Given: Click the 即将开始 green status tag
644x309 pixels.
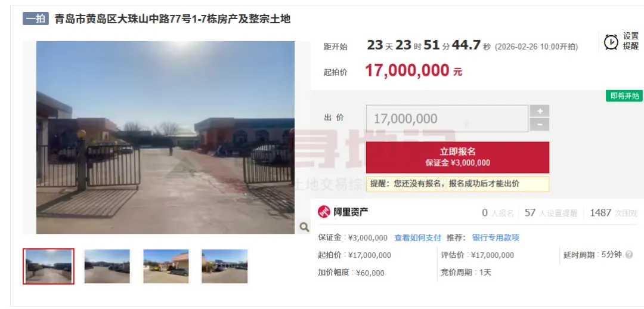Looking at the screenshot, I should coord(624,95).
